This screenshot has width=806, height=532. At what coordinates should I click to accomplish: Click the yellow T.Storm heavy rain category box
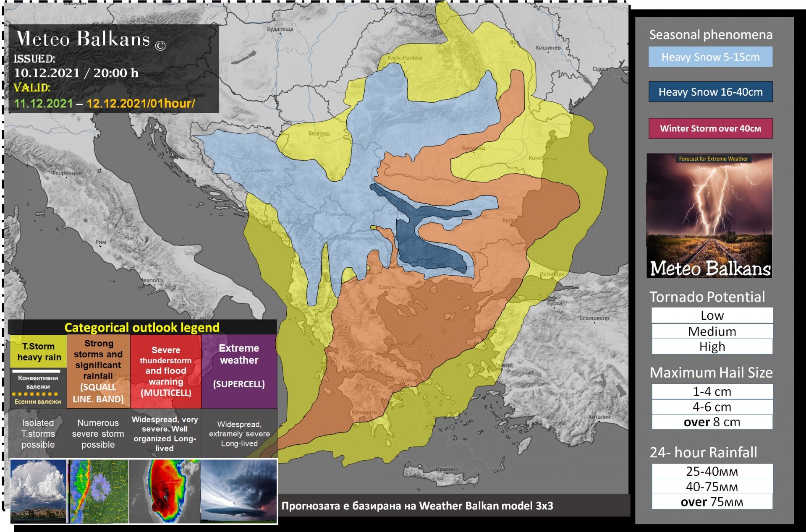38,351
